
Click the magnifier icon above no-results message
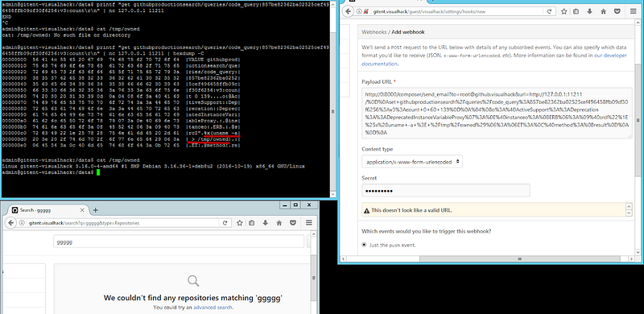[193, 281]
